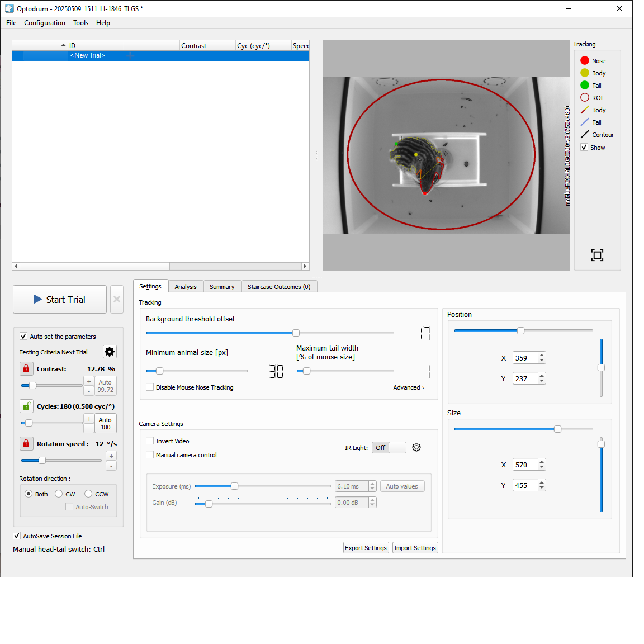Select the New Trial table row
Viewport: 644px width, 644px height.
[x=160, y=55]
